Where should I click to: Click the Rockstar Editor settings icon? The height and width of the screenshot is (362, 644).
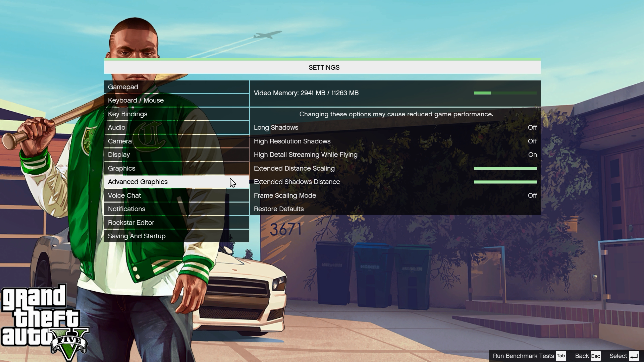click(x=131, y=222)
